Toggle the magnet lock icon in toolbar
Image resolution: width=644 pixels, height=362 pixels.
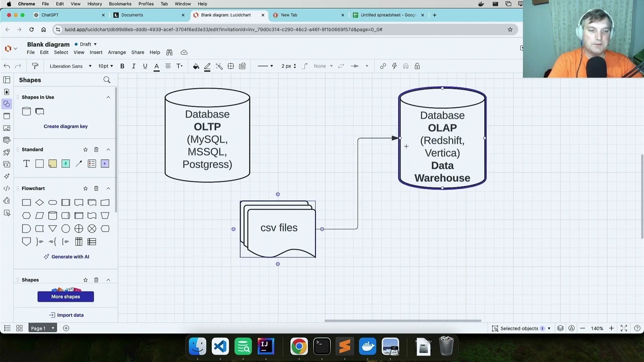406,66
